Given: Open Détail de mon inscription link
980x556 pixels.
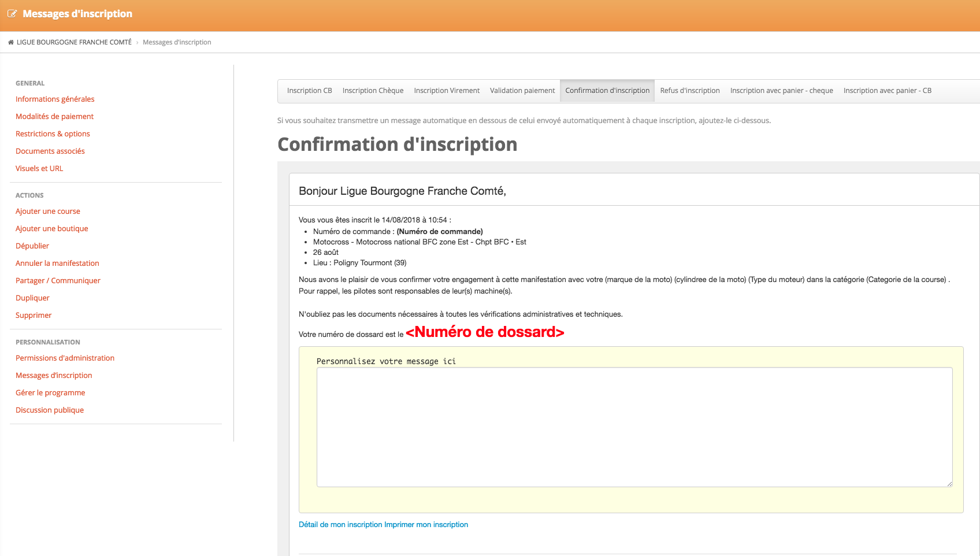Looking at the screenshot, I should (340, 525).
